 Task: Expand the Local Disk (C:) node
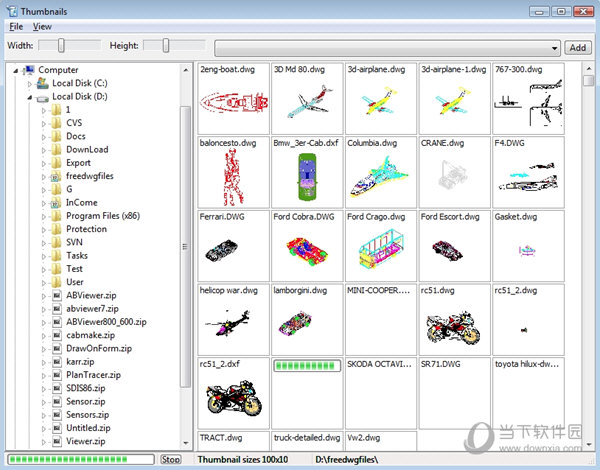coord(29,83)
